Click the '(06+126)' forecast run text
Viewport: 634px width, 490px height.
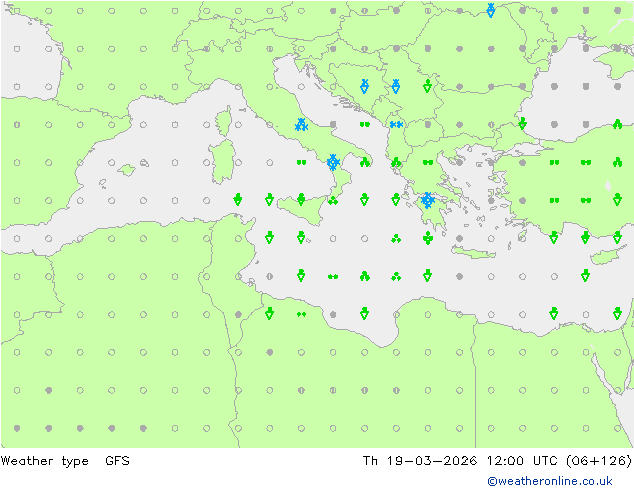(599, 460)
